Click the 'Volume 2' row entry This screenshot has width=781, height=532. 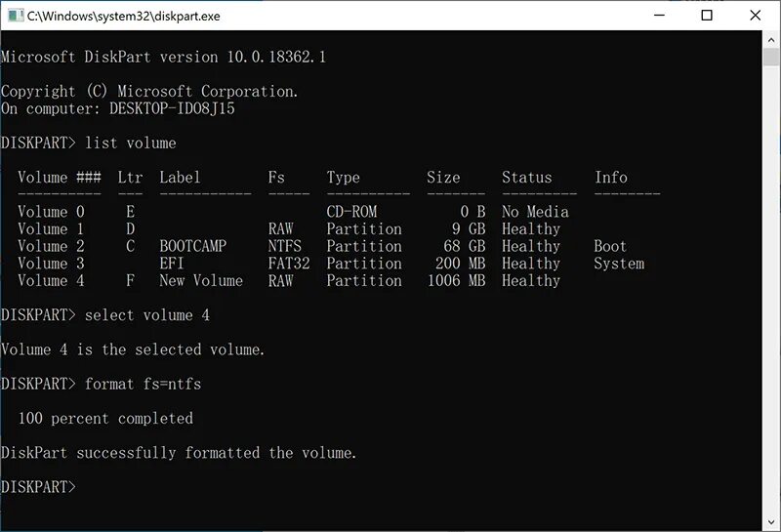[x=51, y=246]
